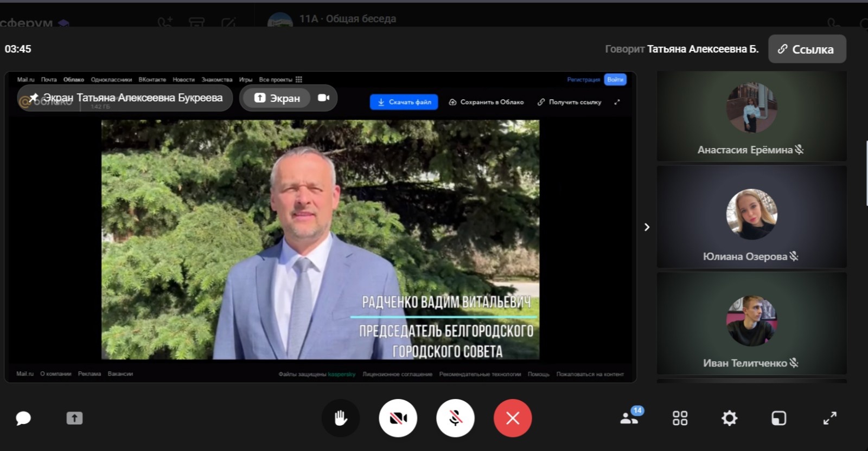Open the chat messages icon
Image resolution: width=868 pixels, height=451 pixels.
(x=23, y=418)
